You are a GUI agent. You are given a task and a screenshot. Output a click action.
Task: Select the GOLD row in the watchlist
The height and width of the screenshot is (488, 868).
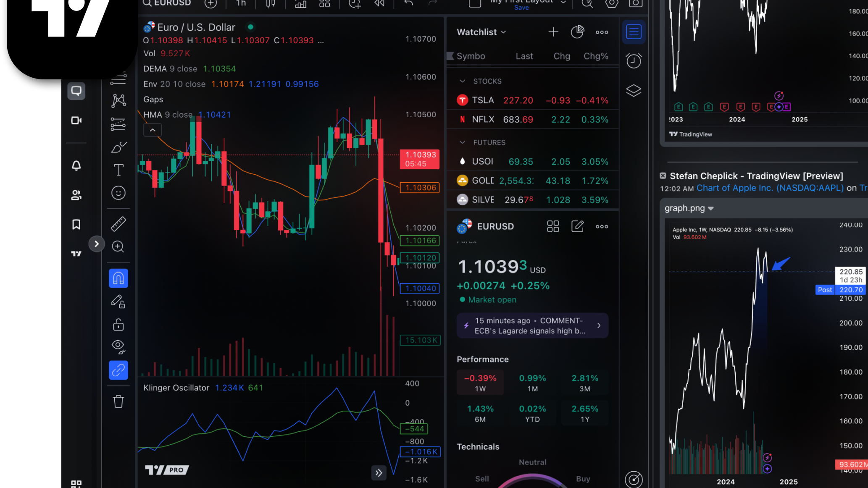point(532,181)
